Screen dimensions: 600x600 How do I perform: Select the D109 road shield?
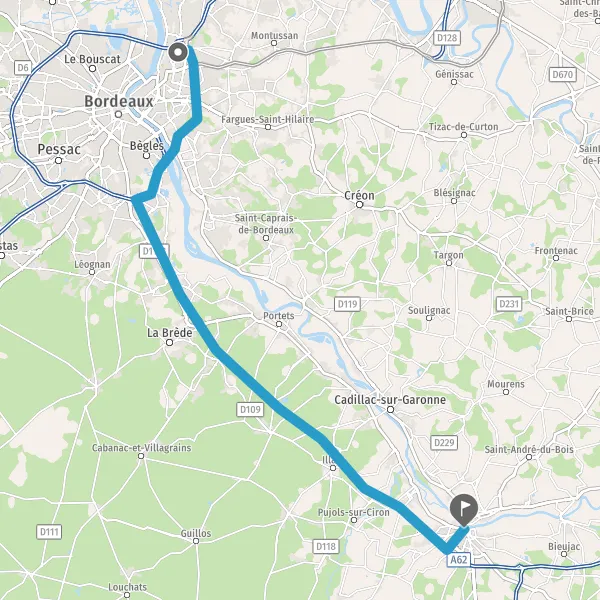[x=250, y=410]
